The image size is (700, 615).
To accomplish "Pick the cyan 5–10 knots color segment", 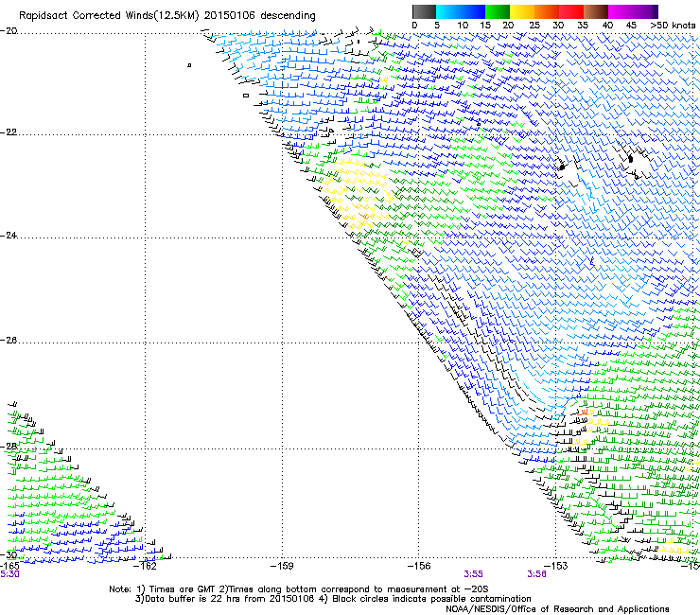I will coord(448,11).
